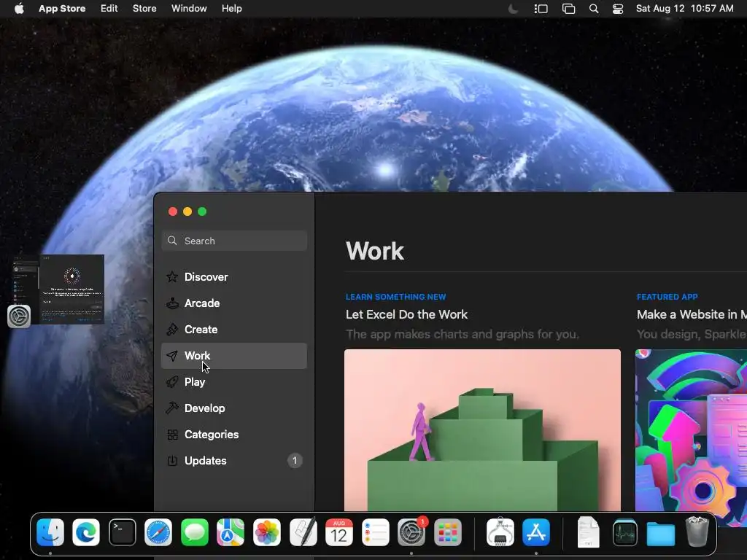
Task: Open the text document in the Dock
Action: click(x=589, y=532)
